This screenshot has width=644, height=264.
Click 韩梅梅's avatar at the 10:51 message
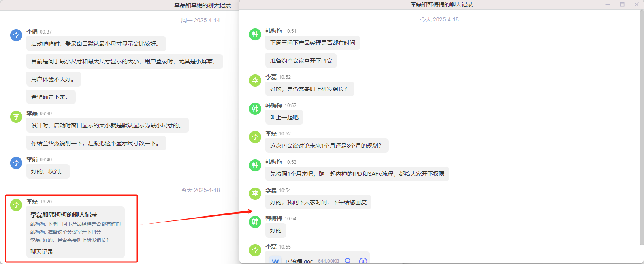click(x=255, y=34)
